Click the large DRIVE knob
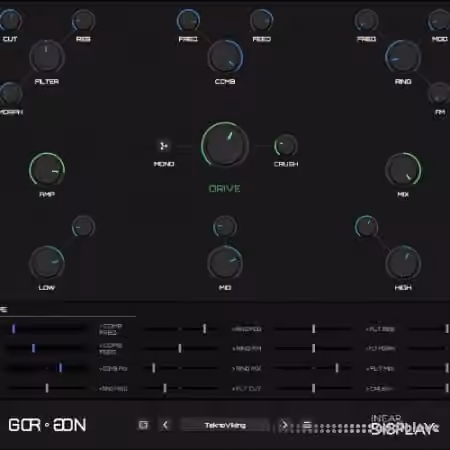Image resolution: width=450 pixels, height=450 pixels. (225, 145)
